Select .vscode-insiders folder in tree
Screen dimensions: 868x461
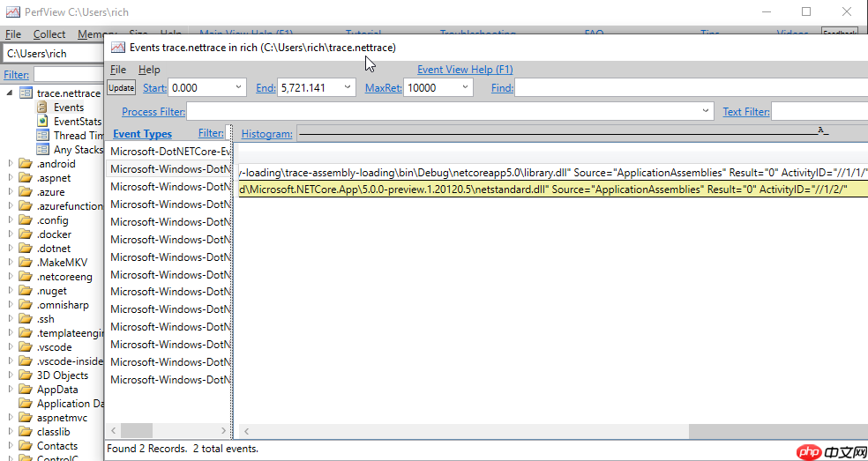coord(70,361)
